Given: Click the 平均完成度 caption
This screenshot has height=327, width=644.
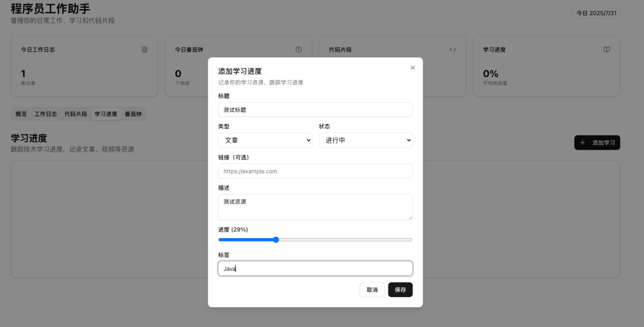Looking at the screenshot, I should pyautogui.click(x=495, y=83).
